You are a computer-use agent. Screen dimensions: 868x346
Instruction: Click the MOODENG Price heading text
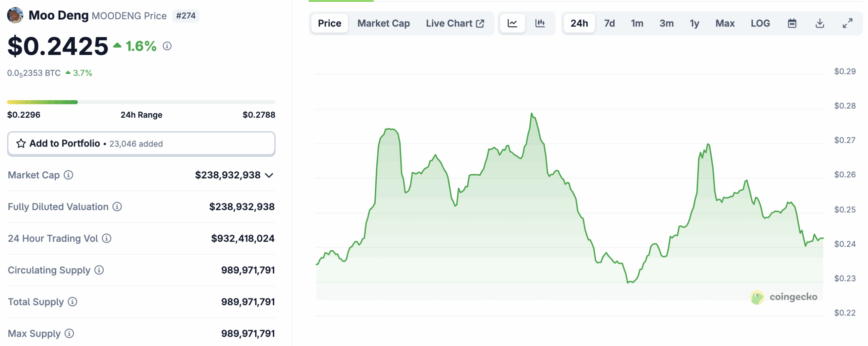[129, 16]
